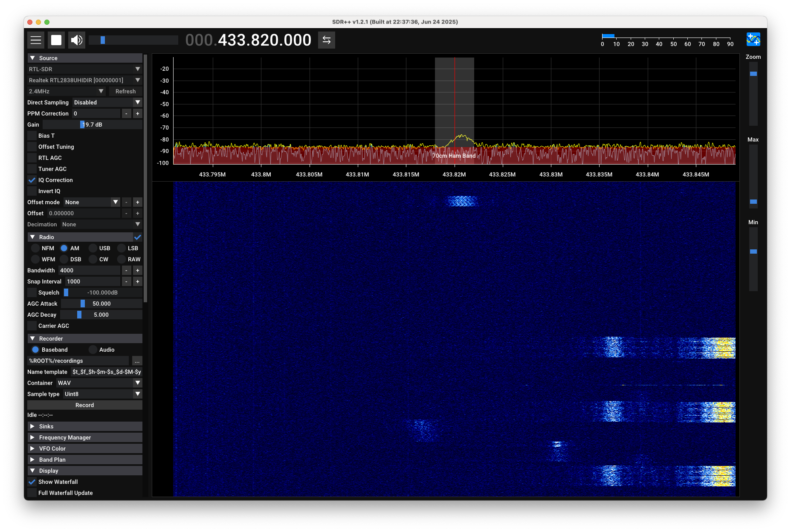Increase Snap Interval with plus button
This screenshot has width=791, height=532.
137,281
